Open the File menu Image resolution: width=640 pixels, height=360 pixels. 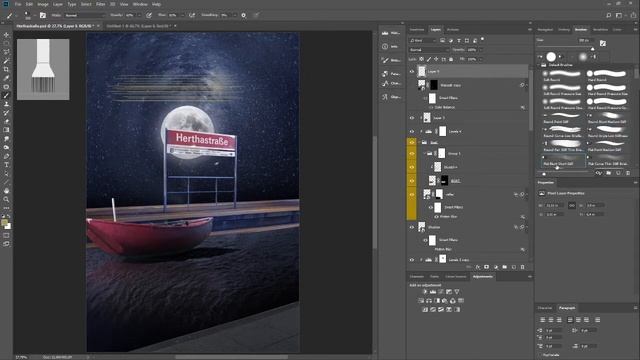[18, 4]
